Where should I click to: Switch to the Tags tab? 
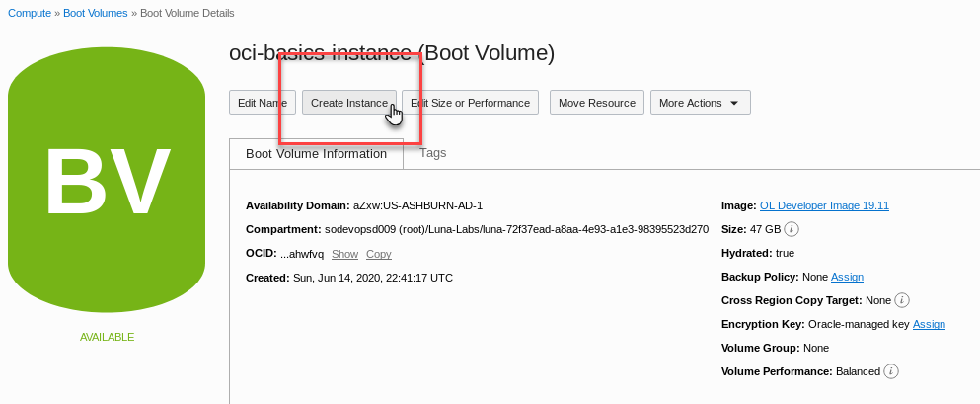coord(432,153)
